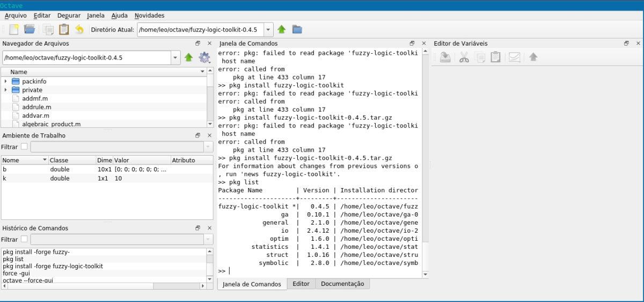
Task: Select addvar.m in the file browser
Action: pos(35,116)
